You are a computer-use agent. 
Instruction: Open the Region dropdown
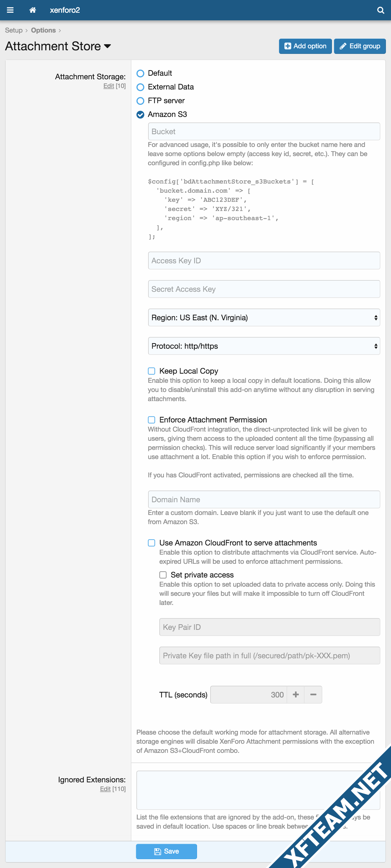click(x=264, y=317)
